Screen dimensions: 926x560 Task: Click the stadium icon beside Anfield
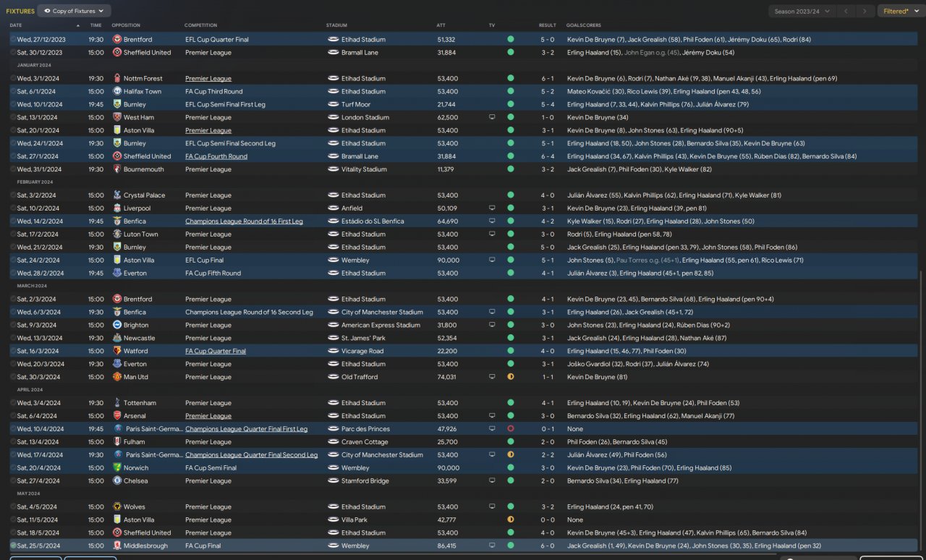coord(333,208)
